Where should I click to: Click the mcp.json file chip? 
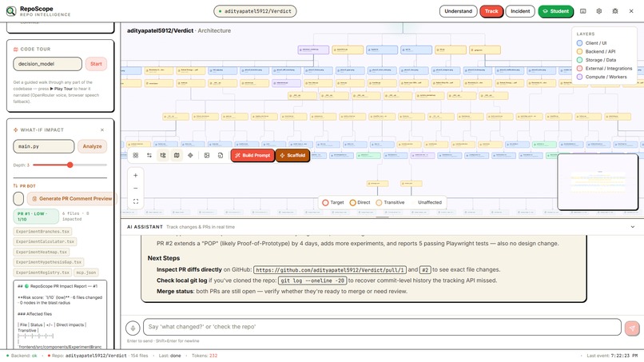(x=85, y=272)
